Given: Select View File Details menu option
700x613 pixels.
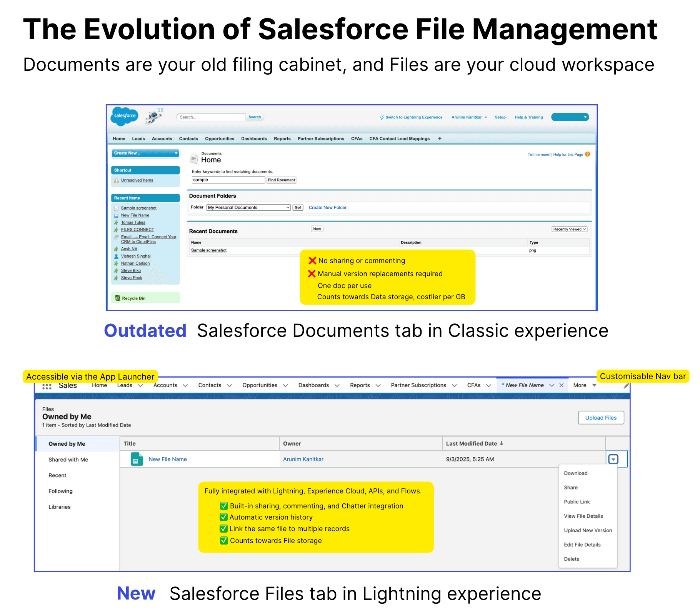Looking at the screenshot, I should click(x=583, y=516).
